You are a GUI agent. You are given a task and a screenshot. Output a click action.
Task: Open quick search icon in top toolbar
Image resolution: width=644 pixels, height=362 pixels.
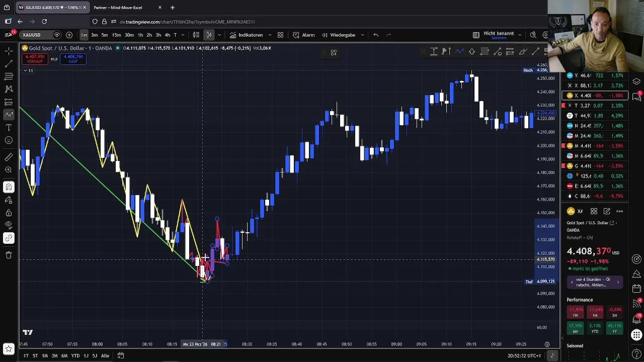click(533, 35)
